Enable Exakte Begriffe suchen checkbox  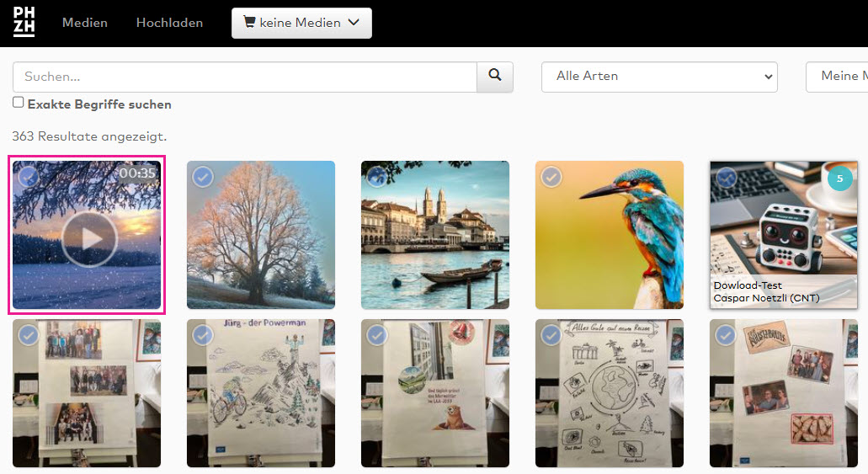[19, 103]
